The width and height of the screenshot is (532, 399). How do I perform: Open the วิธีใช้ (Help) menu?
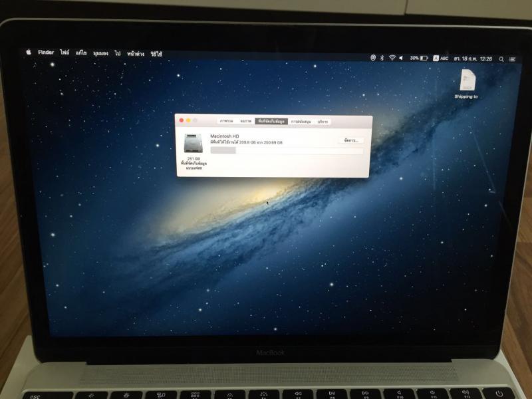156,55
